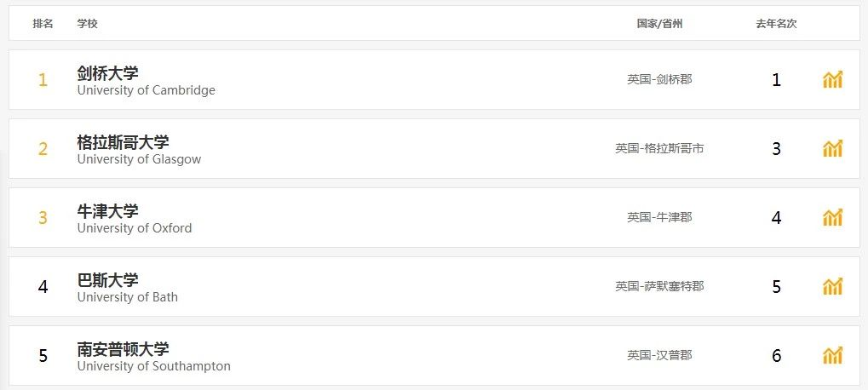Click the 英国-萨默塞特郡 location text
This screenshot has height=390, width=868.
[x=659, y=287]
